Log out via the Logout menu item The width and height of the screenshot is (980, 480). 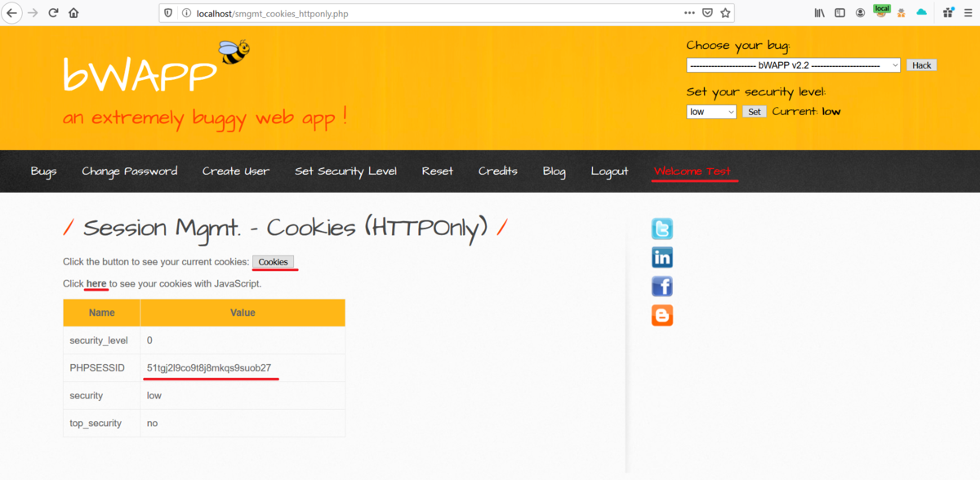click(x=609, y=171)
